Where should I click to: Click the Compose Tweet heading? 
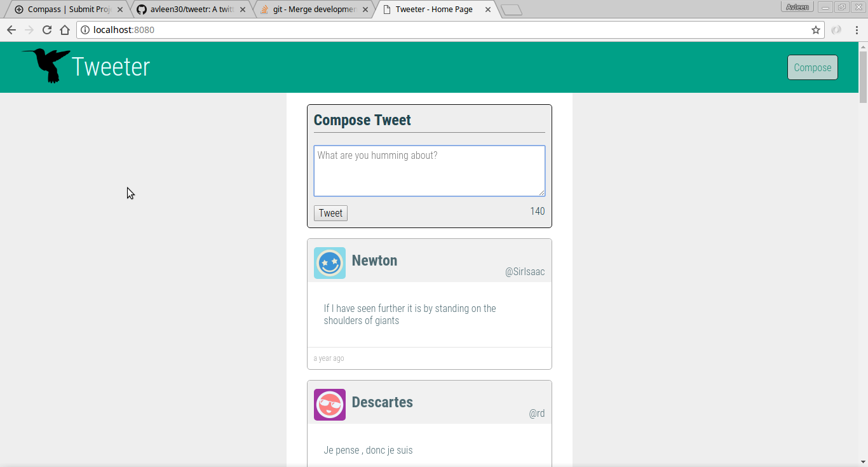pos(362,120)
